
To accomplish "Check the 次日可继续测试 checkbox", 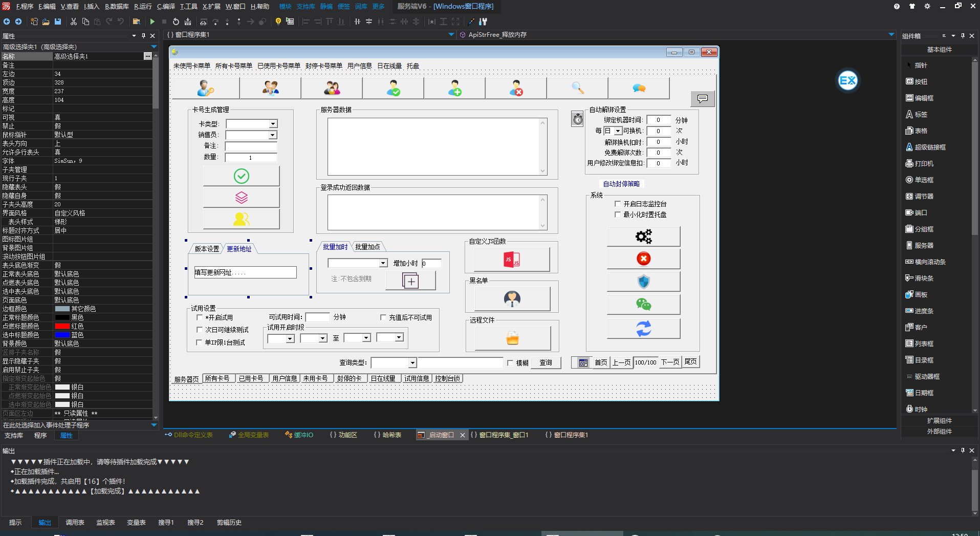I will pyautogui.click(x=200, y=330).
